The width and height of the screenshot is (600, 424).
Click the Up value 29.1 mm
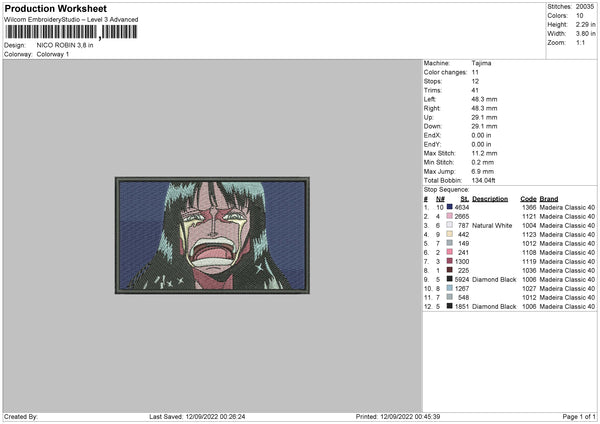click(x=484, y=117)
